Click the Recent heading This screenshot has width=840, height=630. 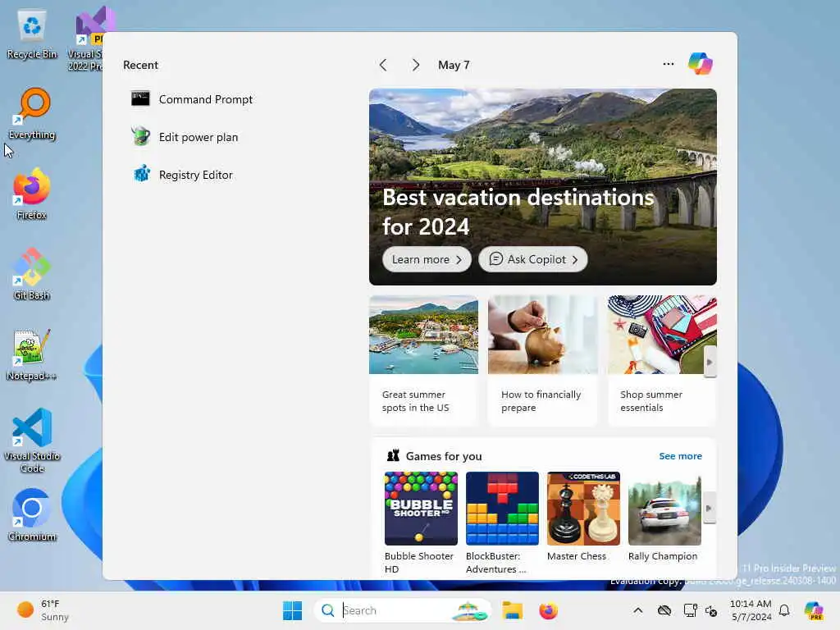pyautogui.click(x=140, y=65)
